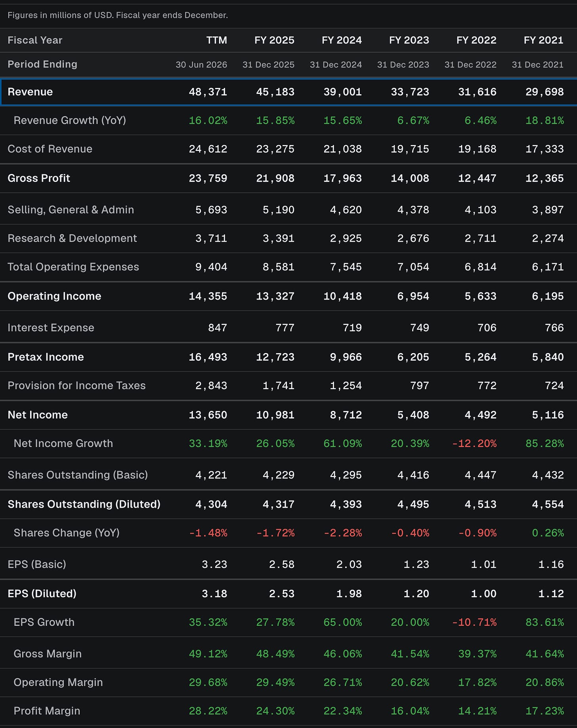Click the Revenue Growth (YoY) label
The image size is (577, 728).
tap(70, 120)
